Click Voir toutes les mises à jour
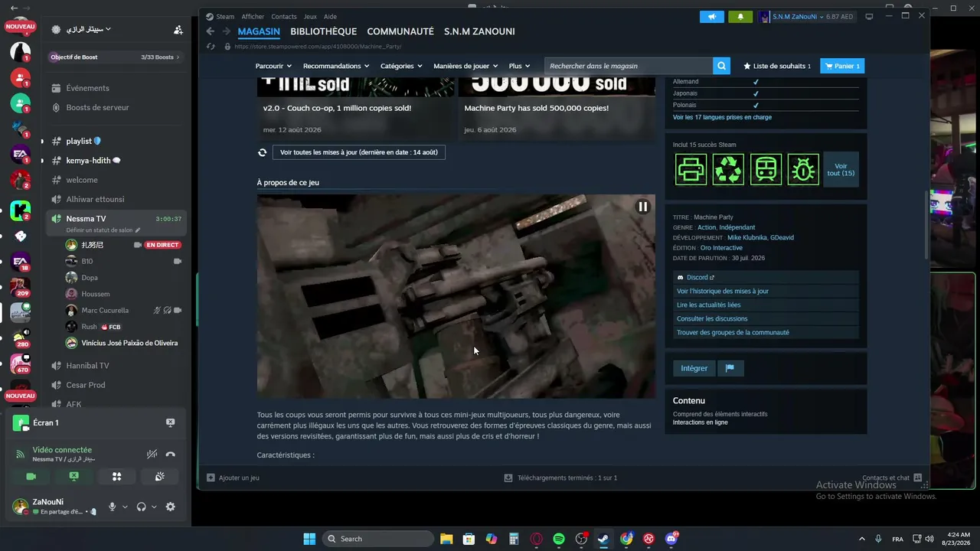 coord(359,152)
